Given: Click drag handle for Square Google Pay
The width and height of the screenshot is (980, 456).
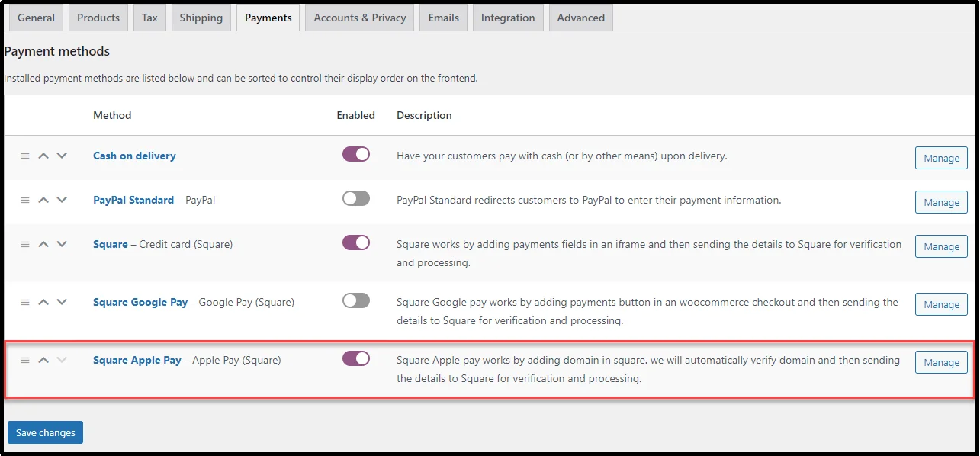Looking at the screenshot, I should (25, 302).
